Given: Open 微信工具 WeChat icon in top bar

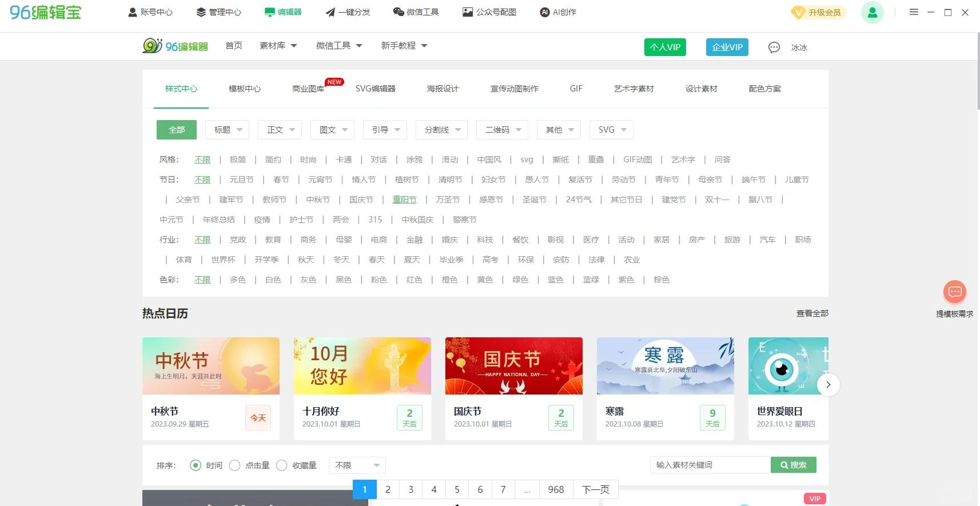Looking at the screenshot, I should point(399,12).
